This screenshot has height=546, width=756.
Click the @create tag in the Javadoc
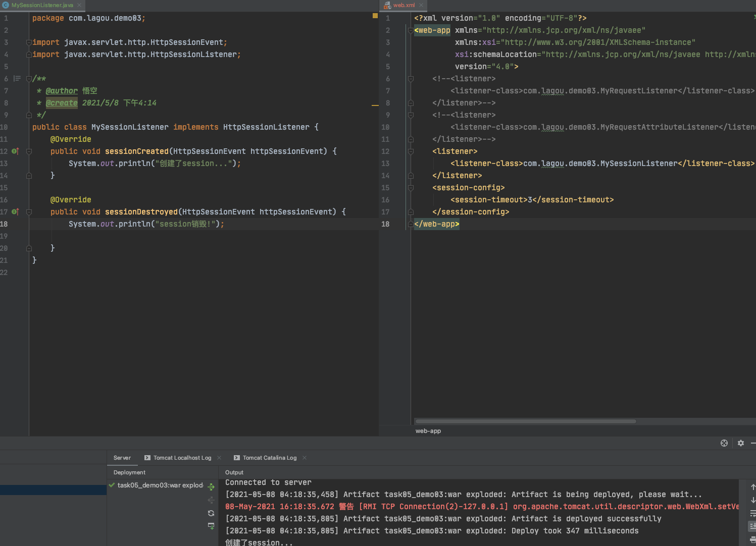(62, 103)
